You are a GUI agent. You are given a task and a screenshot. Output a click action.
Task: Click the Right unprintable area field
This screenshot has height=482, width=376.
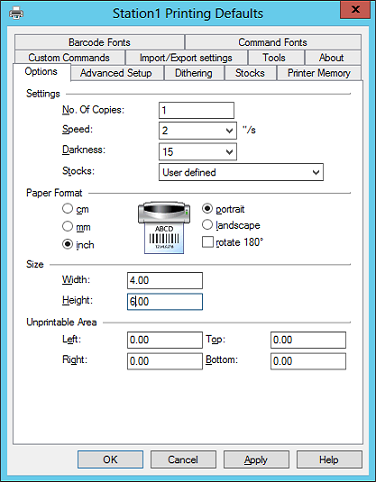pyautogui.click(x=165, y=361)
